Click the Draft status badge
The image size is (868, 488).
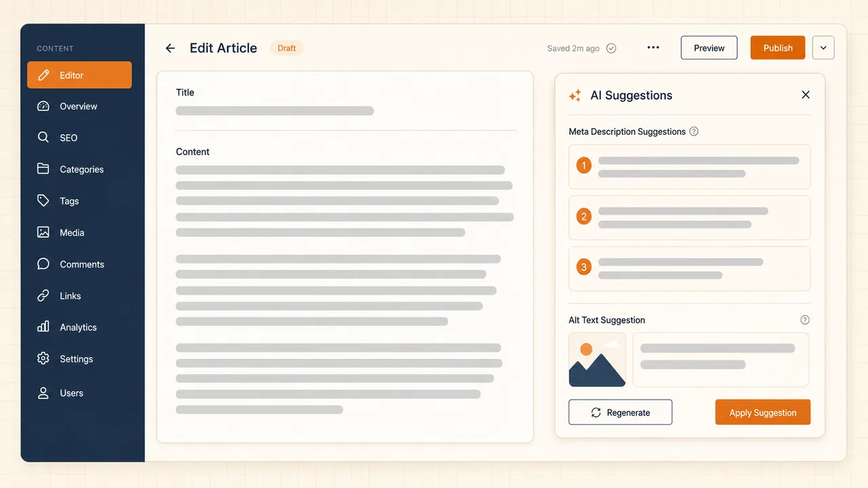click(x=287, y=48)
